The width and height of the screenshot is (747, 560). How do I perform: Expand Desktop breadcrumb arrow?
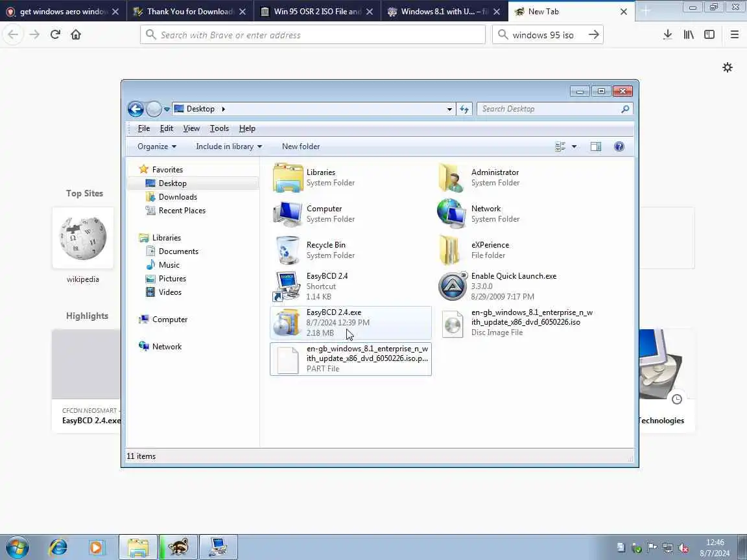pos(223,109)
